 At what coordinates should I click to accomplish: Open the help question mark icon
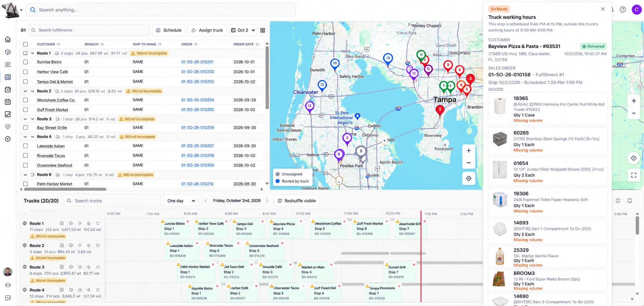tap(623, 10)
